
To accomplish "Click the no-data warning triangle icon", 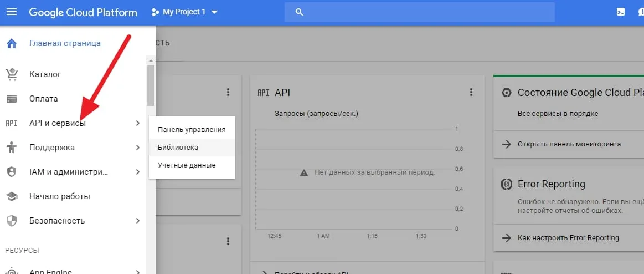I will tap(304, 173).
